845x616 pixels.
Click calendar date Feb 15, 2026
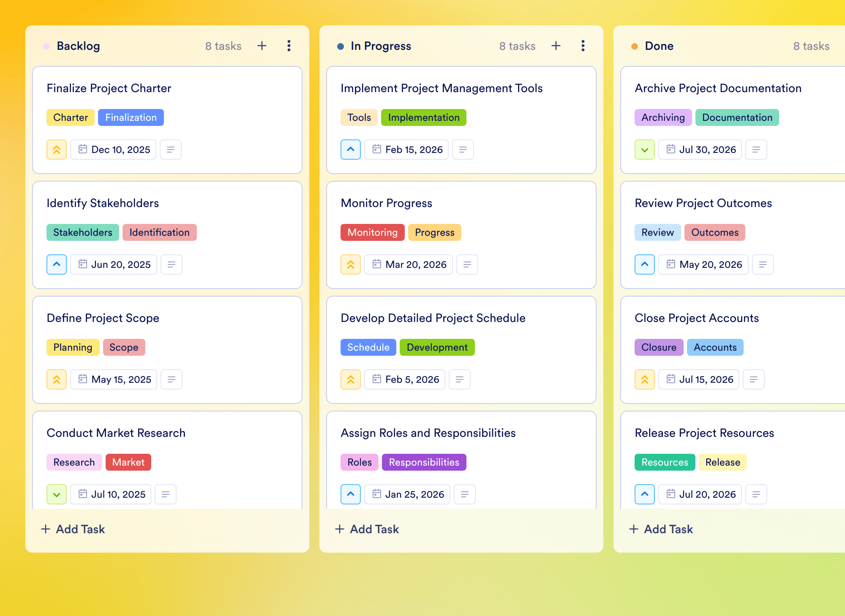pos(406,150)
